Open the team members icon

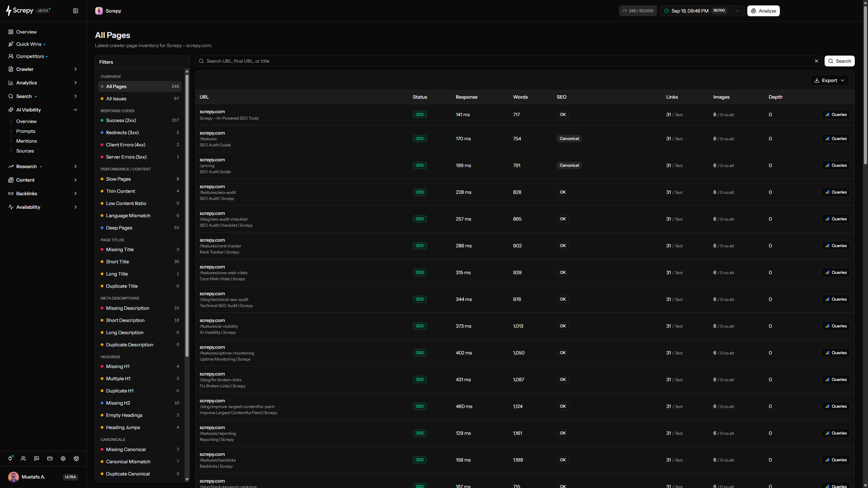pyautogui.click(x=23, y=459)
